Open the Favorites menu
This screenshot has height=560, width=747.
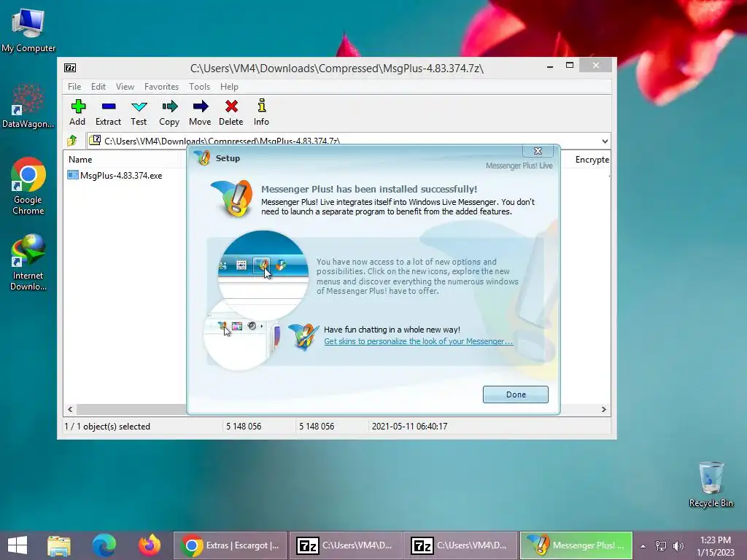[161, 87]
